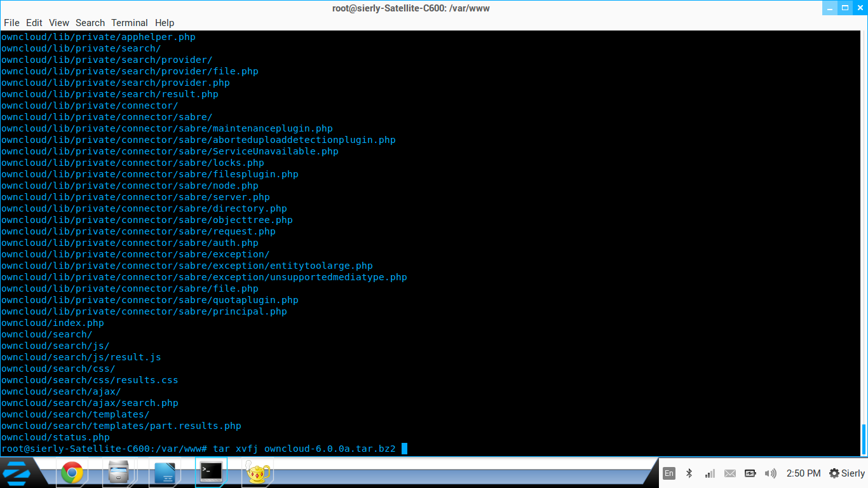Open the Search menu

point(90,23)
